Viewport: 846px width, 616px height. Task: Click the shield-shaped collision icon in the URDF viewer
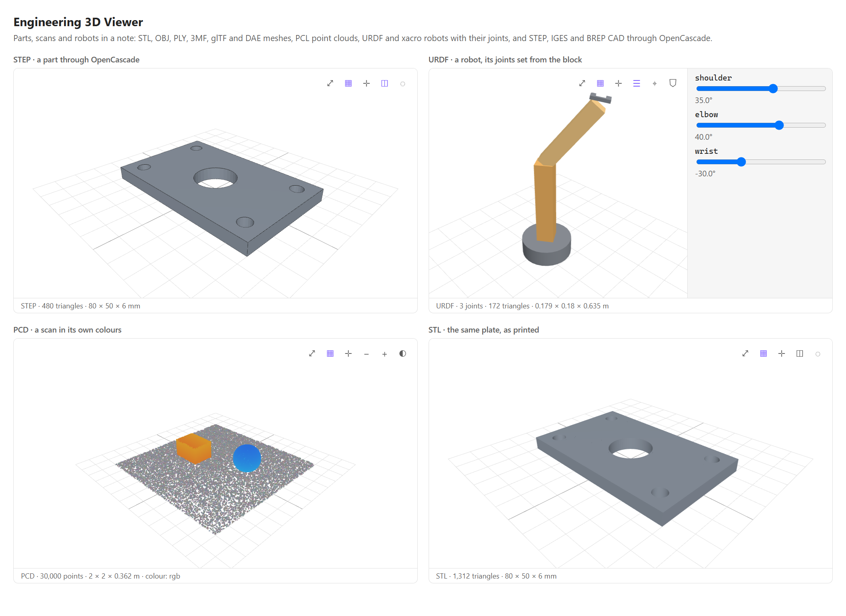pos(673,83)
